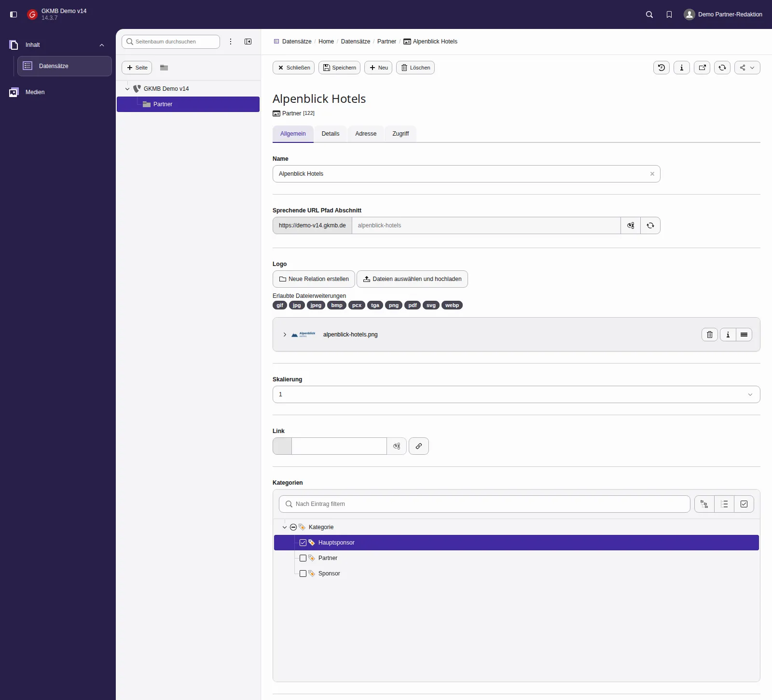772x700 pixels.
Task: Click the Speichern button
Action: [339, 68]
